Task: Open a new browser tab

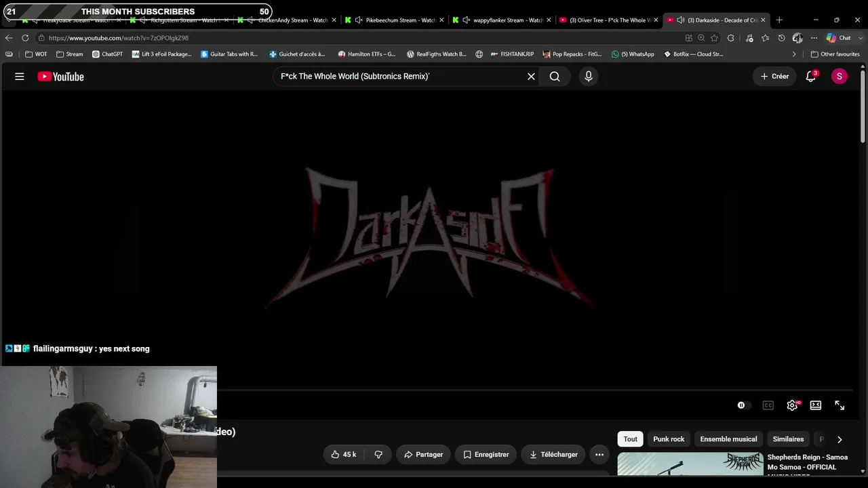Action: (779, 20)
